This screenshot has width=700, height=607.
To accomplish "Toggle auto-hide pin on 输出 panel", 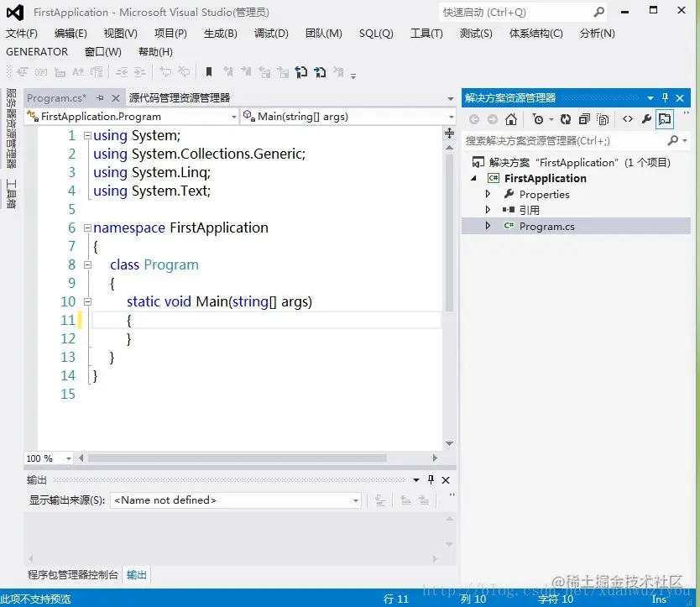I will pyautogui.click(x=431, y=479).
